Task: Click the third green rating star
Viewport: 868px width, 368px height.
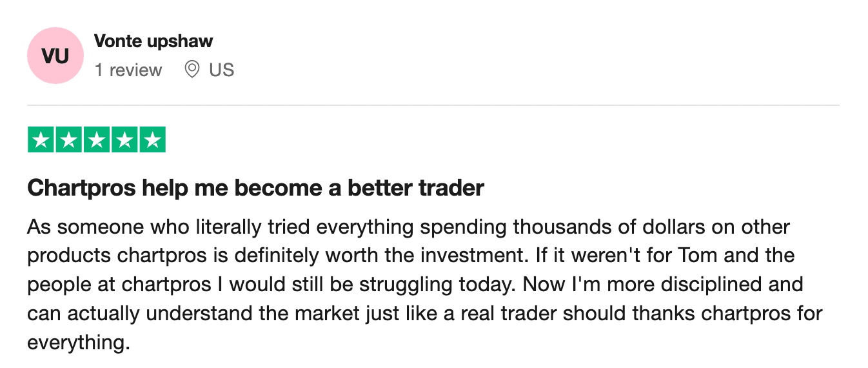Action: [97, 140]
